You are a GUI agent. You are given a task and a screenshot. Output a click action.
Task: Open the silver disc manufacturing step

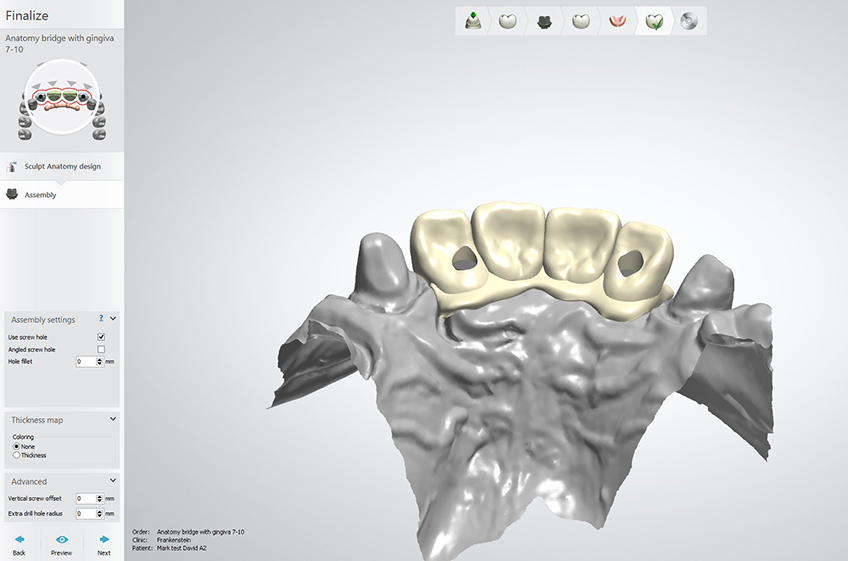tap(689, 21)
